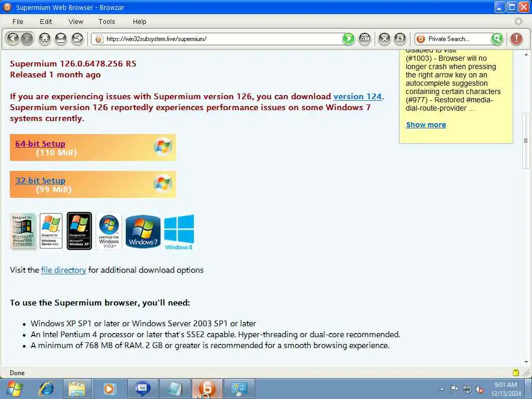Click the Windows 7 logo badge

click(143, 231)
